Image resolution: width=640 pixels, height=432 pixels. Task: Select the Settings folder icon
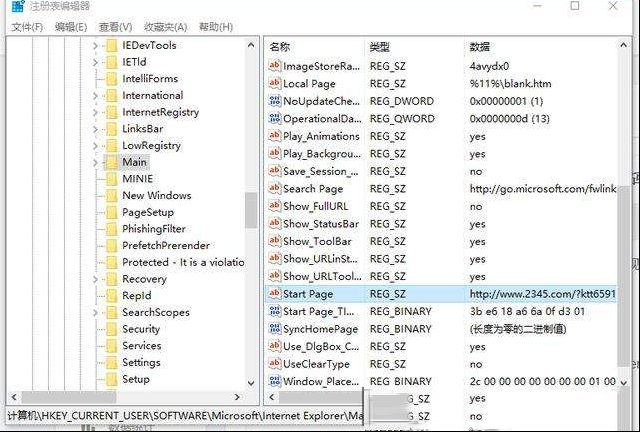pos(111,363)
